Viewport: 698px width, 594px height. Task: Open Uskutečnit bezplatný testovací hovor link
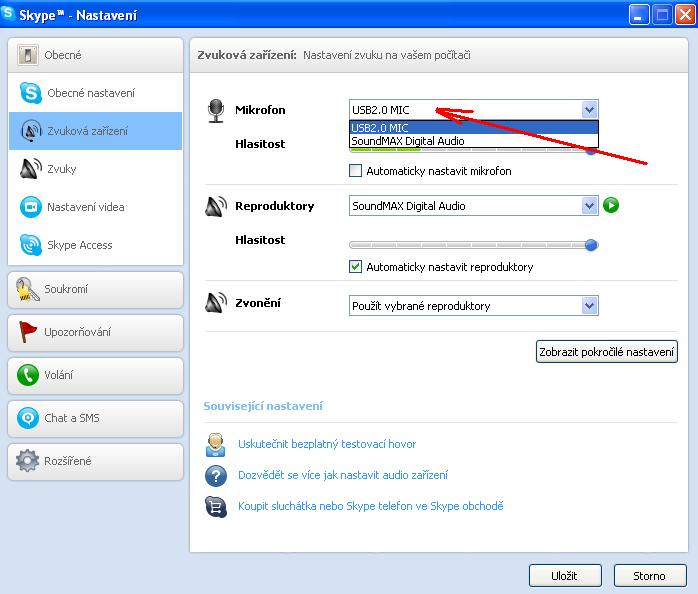pyautogui.click(x=327, y=444)
